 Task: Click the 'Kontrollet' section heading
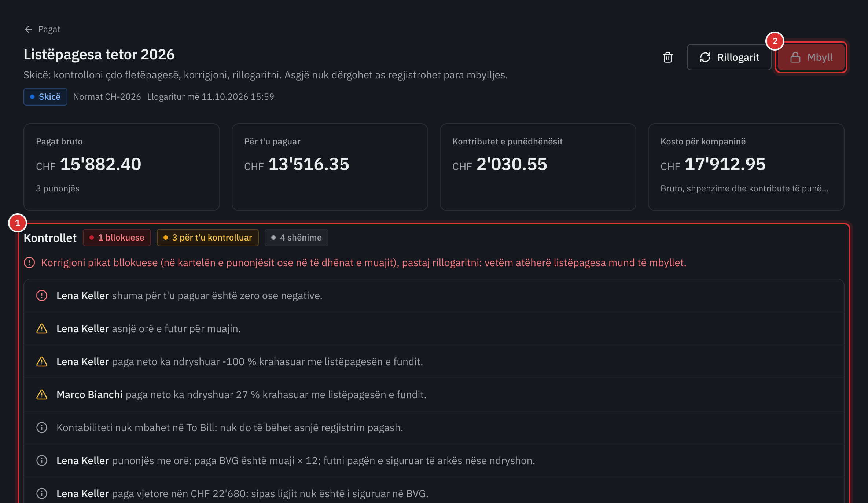(x=50, y=238)
